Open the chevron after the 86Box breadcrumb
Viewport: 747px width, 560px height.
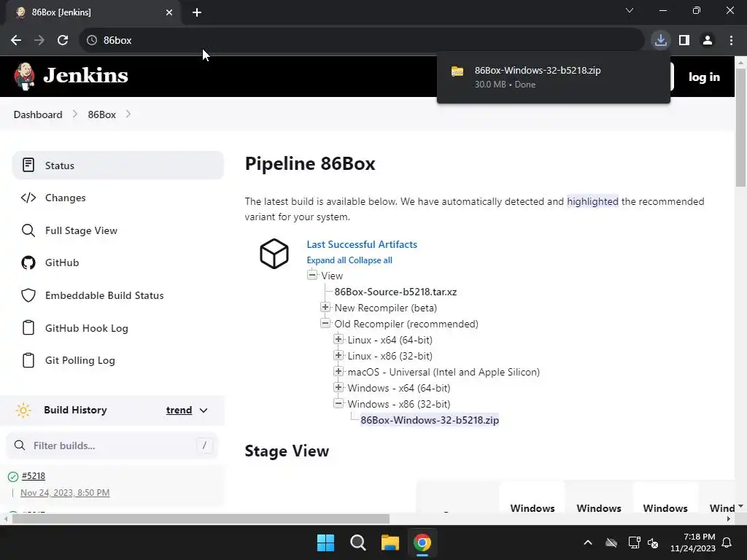pos(128,114)
